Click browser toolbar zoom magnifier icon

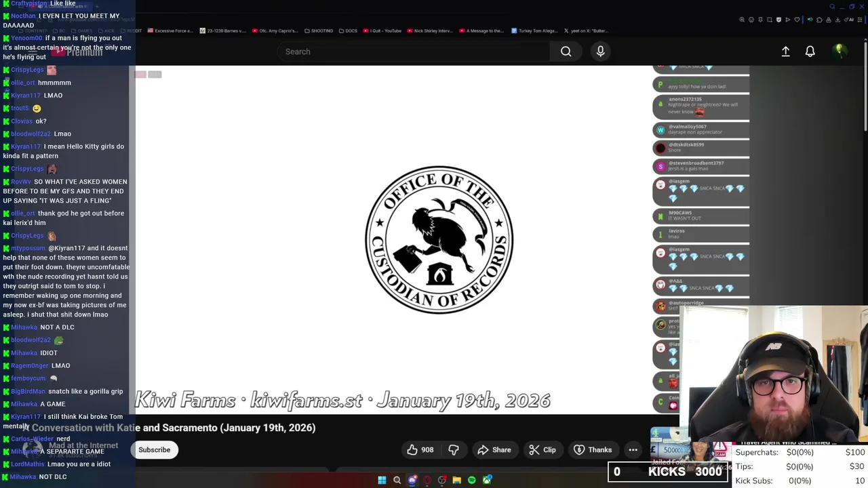[x=742, y=20]
